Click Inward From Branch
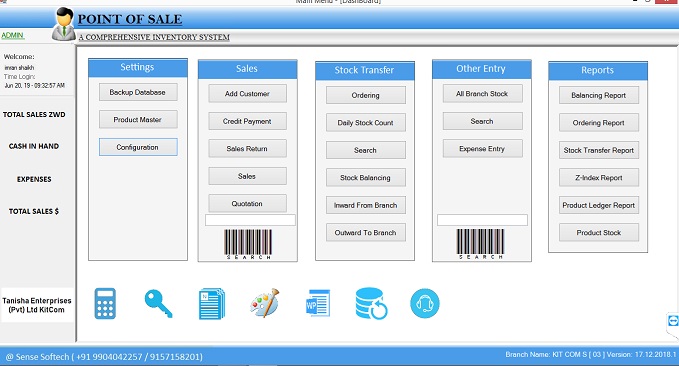The width and height of the screenshot is (679, 366). click(x=365, y=205)
